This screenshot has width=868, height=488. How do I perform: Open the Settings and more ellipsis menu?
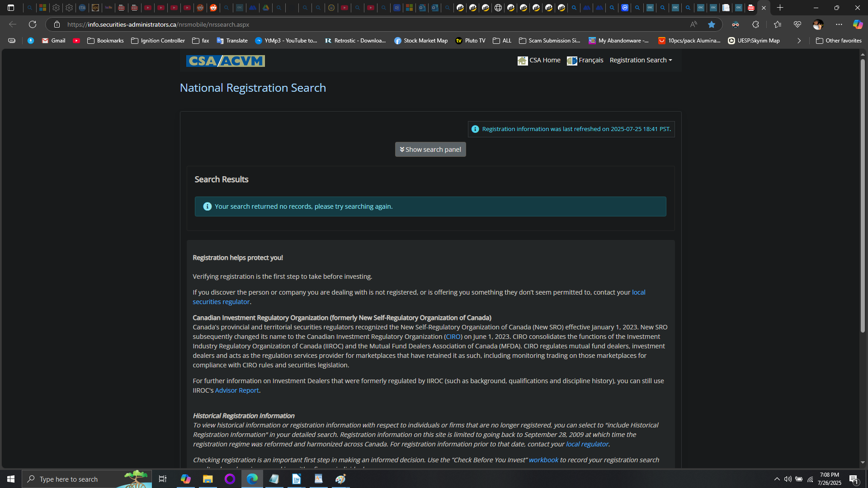tap(839, 24)
